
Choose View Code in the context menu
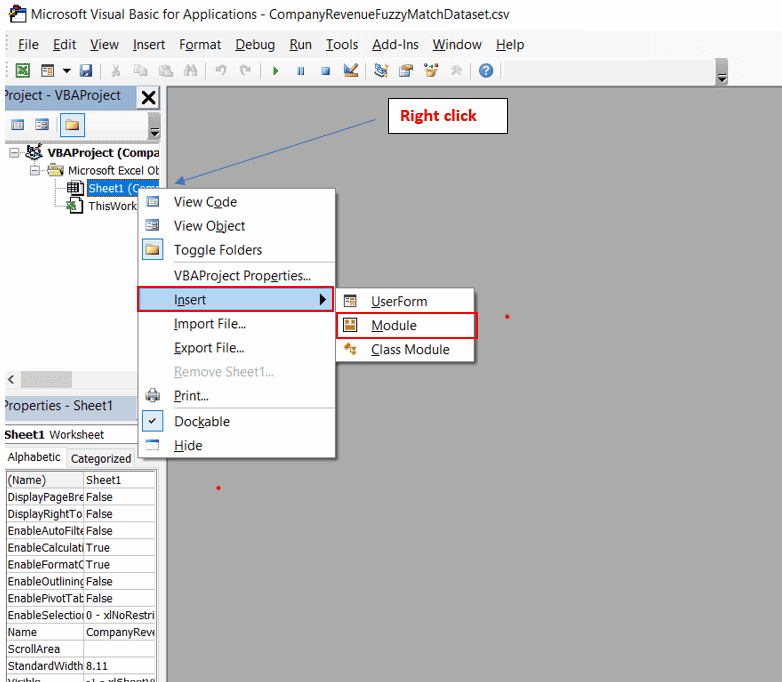[237, 202]
